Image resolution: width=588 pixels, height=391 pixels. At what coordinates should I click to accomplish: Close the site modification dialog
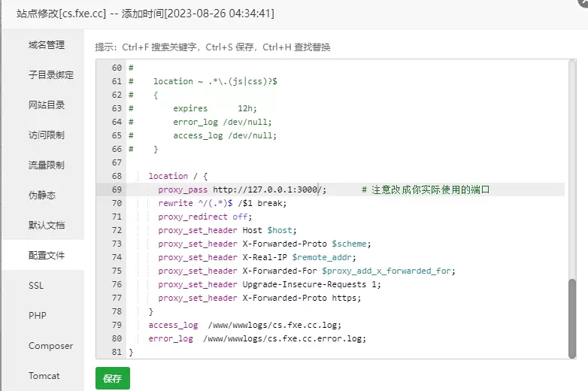pos(583,2)
